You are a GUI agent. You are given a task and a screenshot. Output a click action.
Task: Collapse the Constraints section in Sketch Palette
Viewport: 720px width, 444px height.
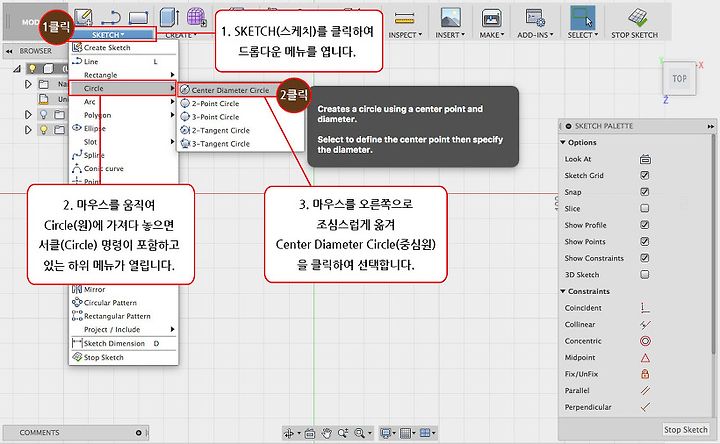563,291
